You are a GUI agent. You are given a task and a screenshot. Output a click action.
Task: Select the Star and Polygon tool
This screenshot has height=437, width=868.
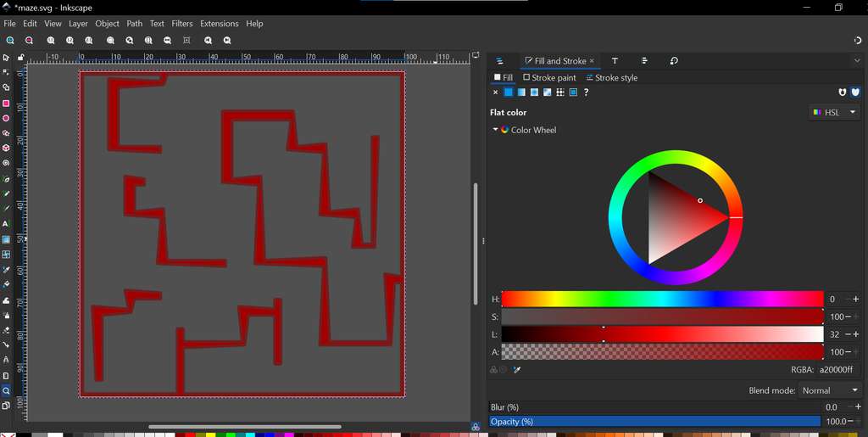[x=6, y=133]
